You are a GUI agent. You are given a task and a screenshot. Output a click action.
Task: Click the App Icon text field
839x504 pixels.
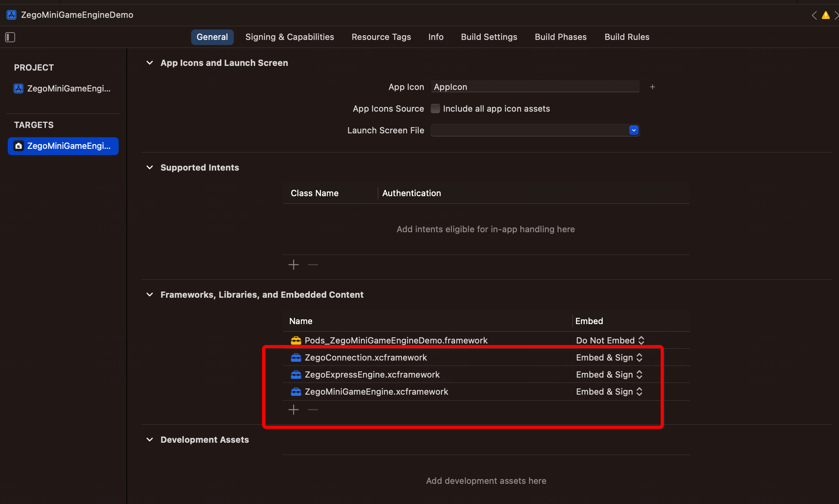(x=535, y=87)
